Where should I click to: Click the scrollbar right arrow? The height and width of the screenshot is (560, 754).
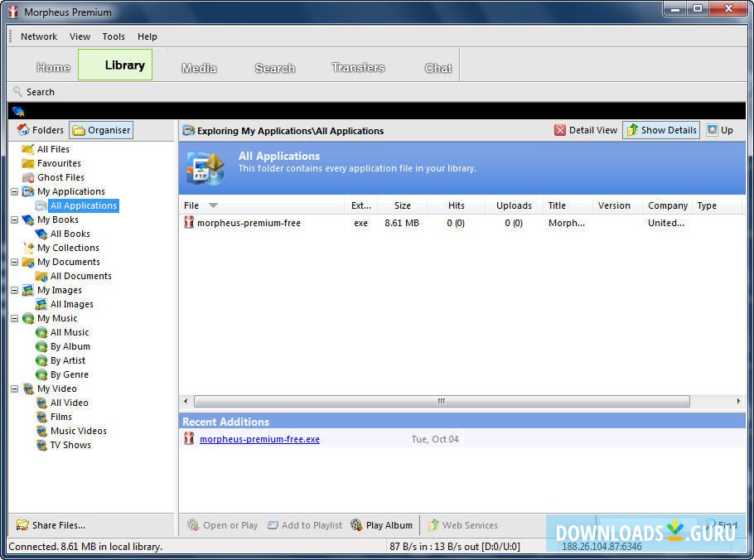pos(738,401)
